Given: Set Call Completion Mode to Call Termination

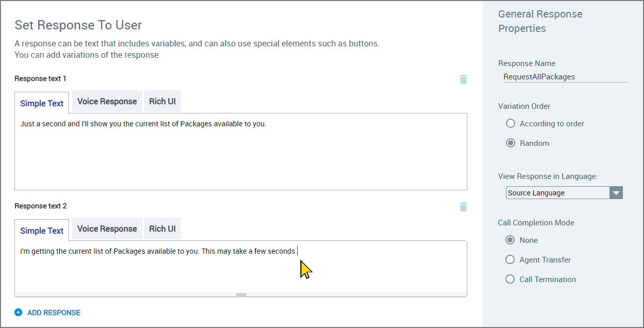Looking at the screenshot, I should tap(510, 279).
